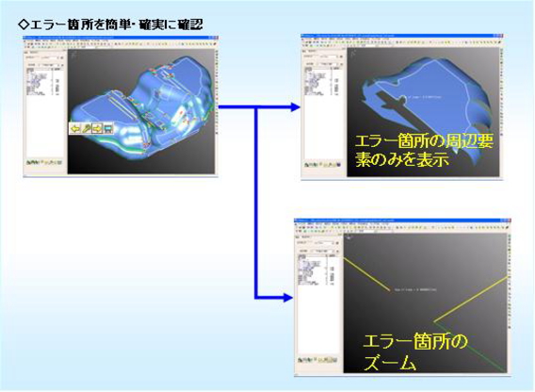Click the yellow right-arrow next error icon
Image resolution: width=535 pixels, height=392 pixels.
point(97,128)
